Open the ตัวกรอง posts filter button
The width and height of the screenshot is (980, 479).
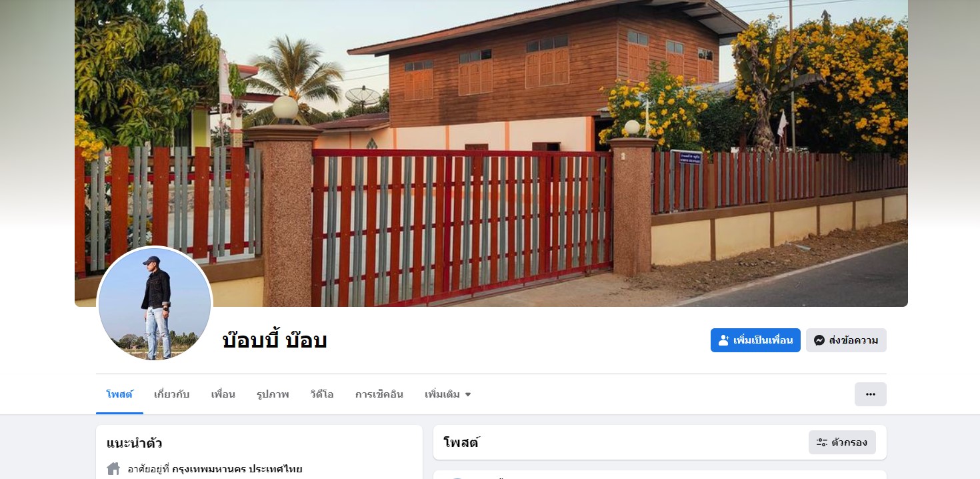(x=842, y=442)
